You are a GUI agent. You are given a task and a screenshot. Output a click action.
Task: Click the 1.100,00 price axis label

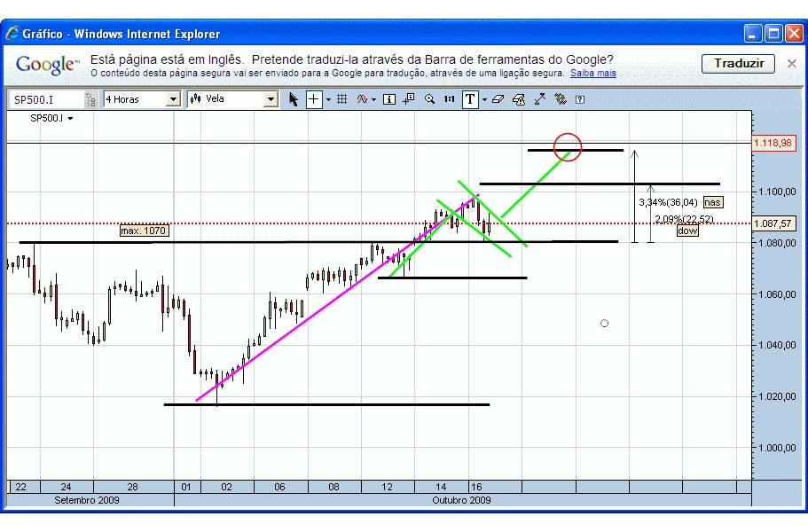point(777,192)
